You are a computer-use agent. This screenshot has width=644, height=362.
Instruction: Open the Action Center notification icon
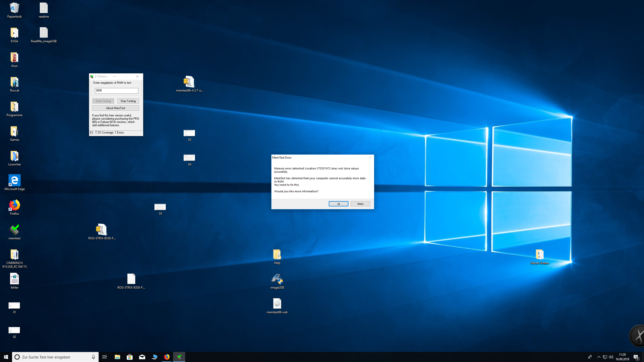point(636,357)
